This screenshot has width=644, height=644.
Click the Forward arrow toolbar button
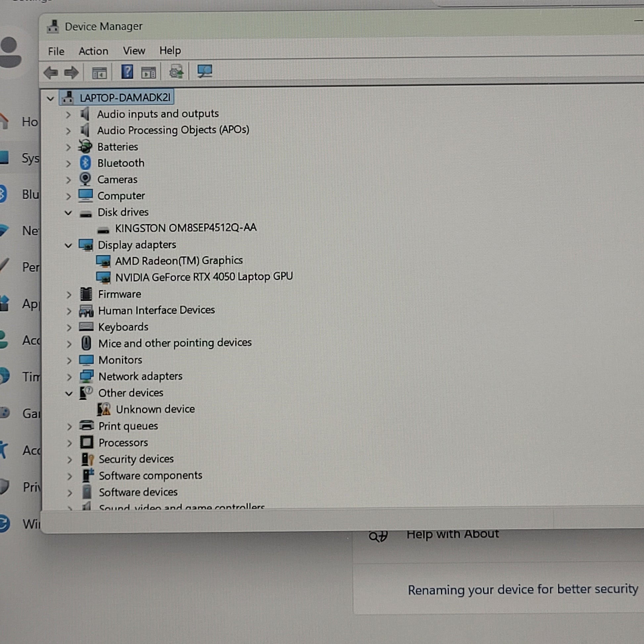71,72
